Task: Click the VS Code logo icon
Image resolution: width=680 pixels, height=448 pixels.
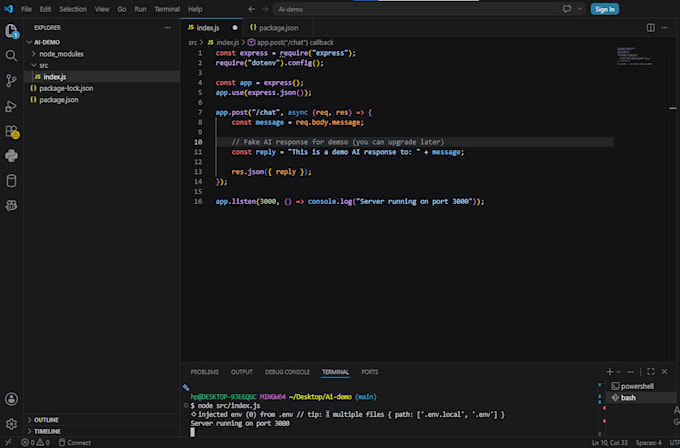Action: [8, 9]
